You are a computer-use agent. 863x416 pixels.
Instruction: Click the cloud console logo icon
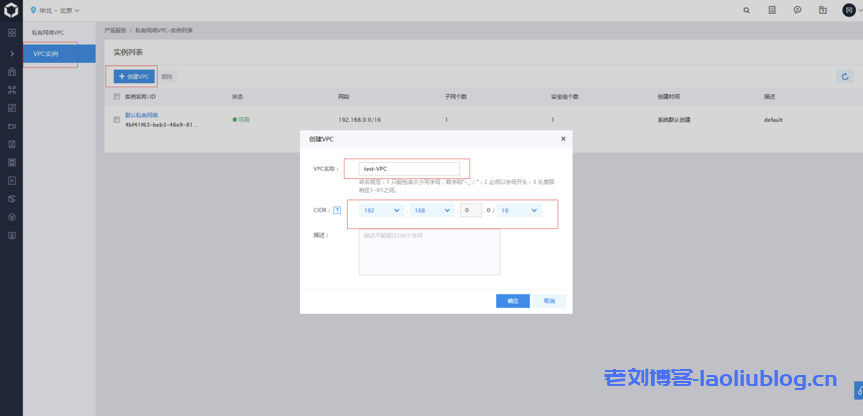(x=11, y=10)
